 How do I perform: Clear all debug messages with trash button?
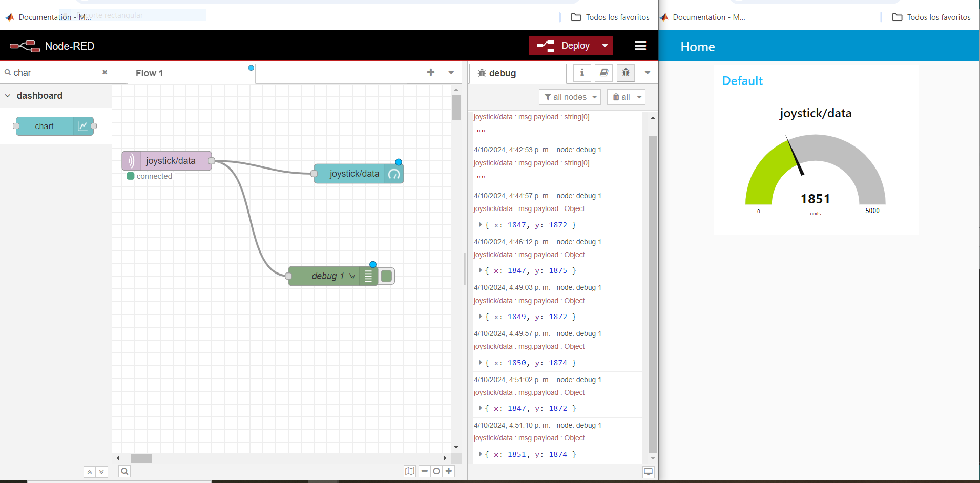(x=621, y=97)
